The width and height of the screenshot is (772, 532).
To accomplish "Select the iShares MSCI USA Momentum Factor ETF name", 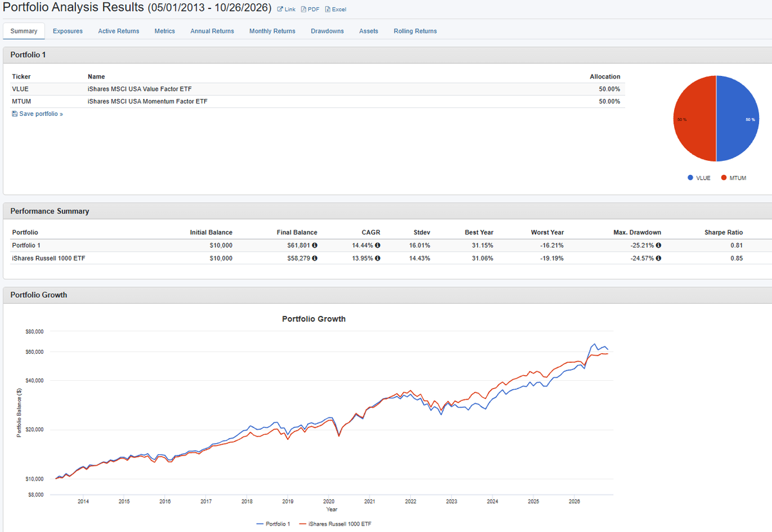I will 147,101.
